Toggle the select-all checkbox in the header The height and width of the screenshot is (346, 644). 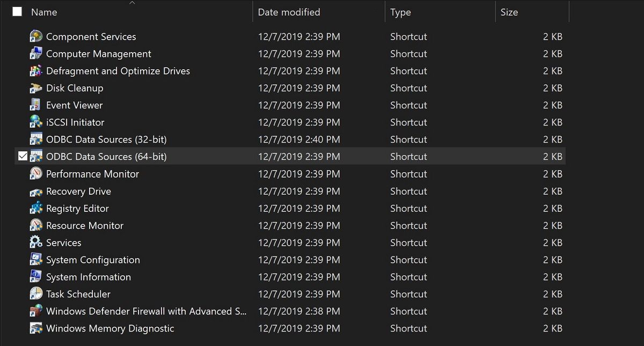point(17,11)
